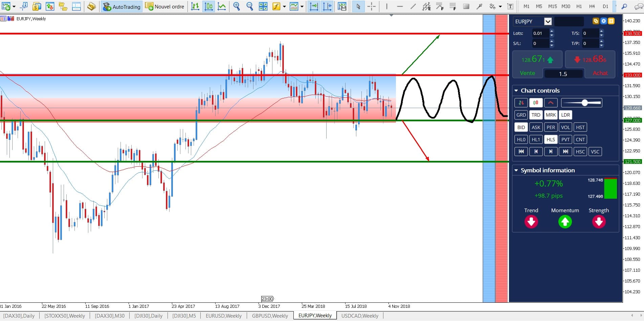
Task: Switch to the USDCAD,Weekly tab
Action: point(359,316)
